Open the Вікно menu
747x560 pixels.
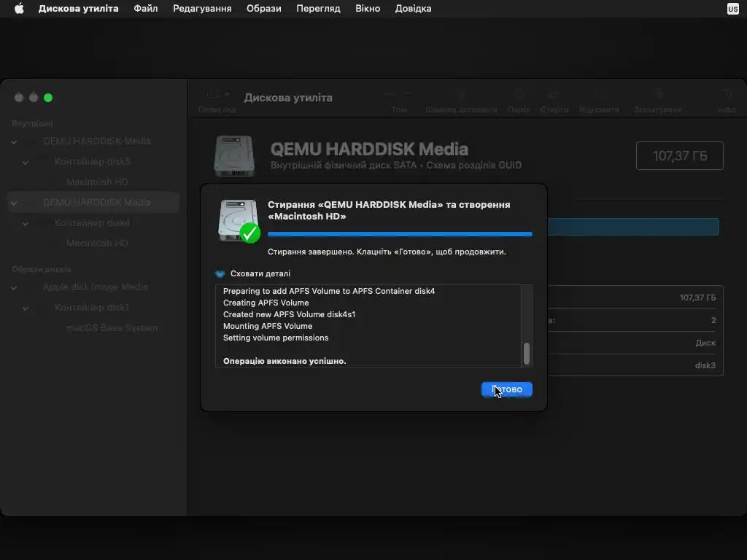[x=368, y=8]
